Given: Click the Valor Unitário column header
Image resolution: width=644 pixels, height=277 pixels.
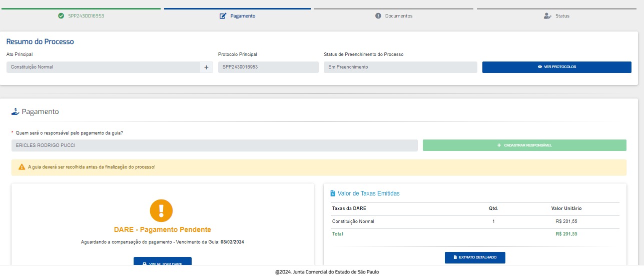Looking at the screenshot, I should [566, 208].
